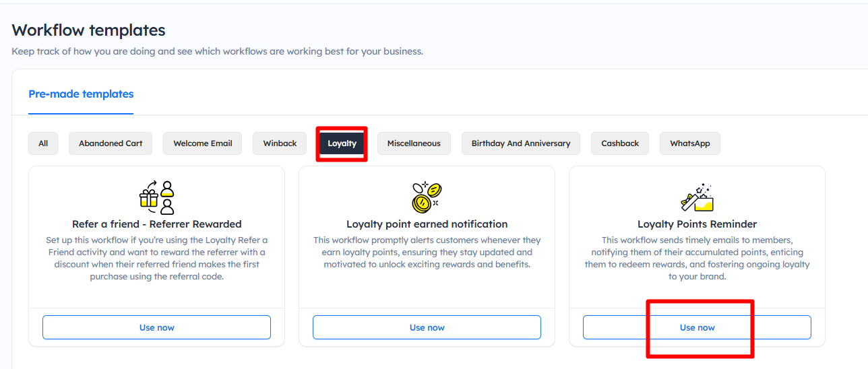Use the Loyalty point earned notification template
868x369 pixels.
tap(427, 327)
